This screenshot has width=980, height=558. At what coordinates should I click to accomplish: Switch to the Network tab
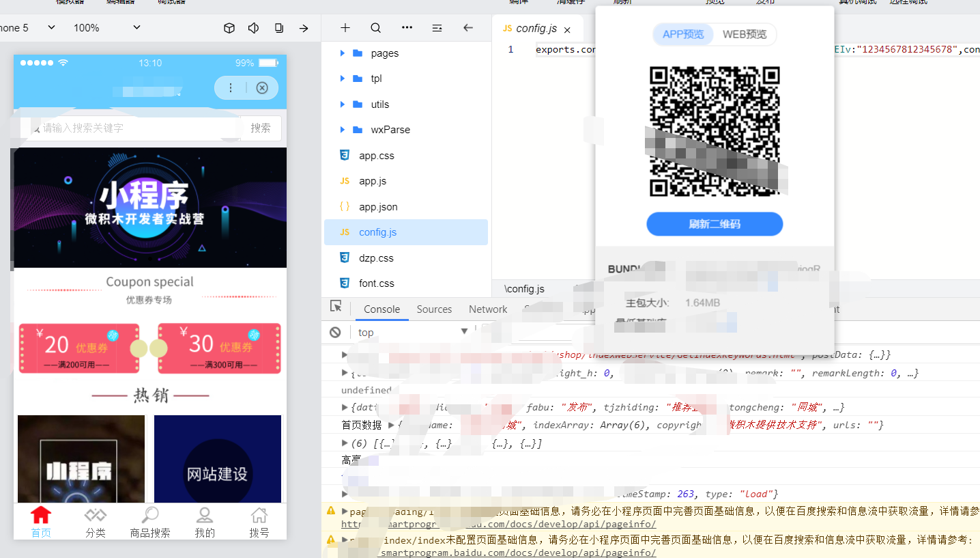tap(488, 309)
